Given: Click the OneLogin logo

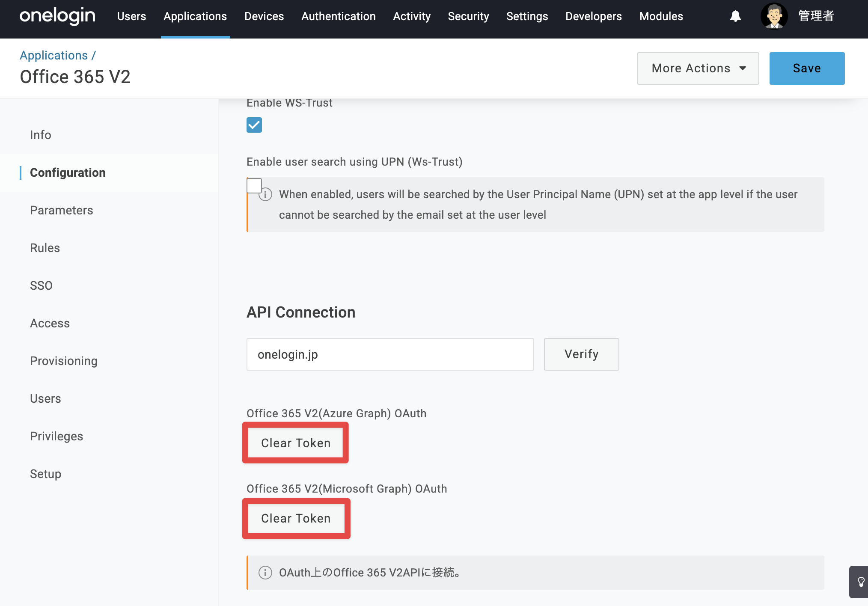Looking at the screenshot, I should pos(57,16).
